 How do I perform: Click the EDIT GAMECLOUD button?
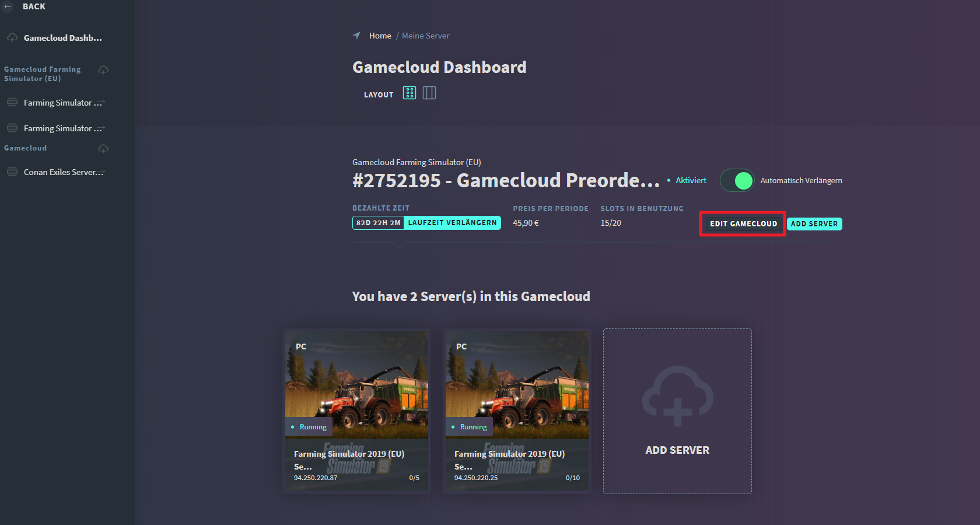pos(743,223)
